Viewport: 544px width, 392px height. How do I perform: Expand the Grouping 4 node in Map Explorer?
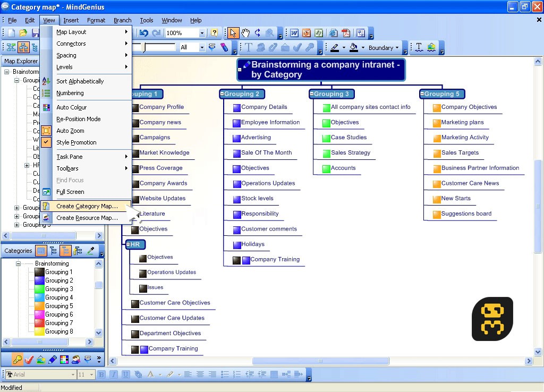(16, 216)
